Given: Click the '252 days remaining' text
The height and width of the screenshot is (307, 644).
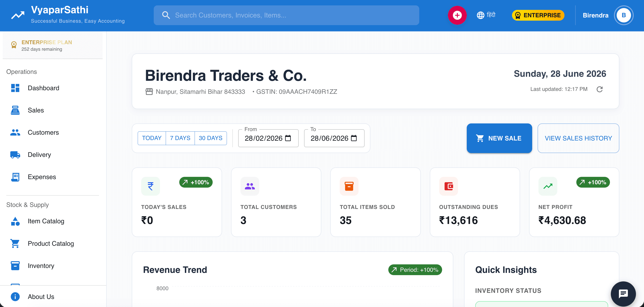Looking at the screenshot, I should click(42, 49).
